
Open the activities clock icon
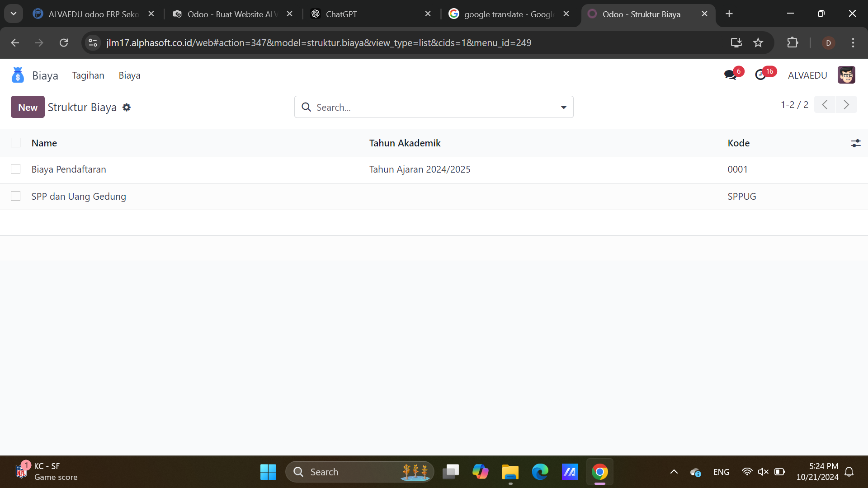[x=761, y=75]
